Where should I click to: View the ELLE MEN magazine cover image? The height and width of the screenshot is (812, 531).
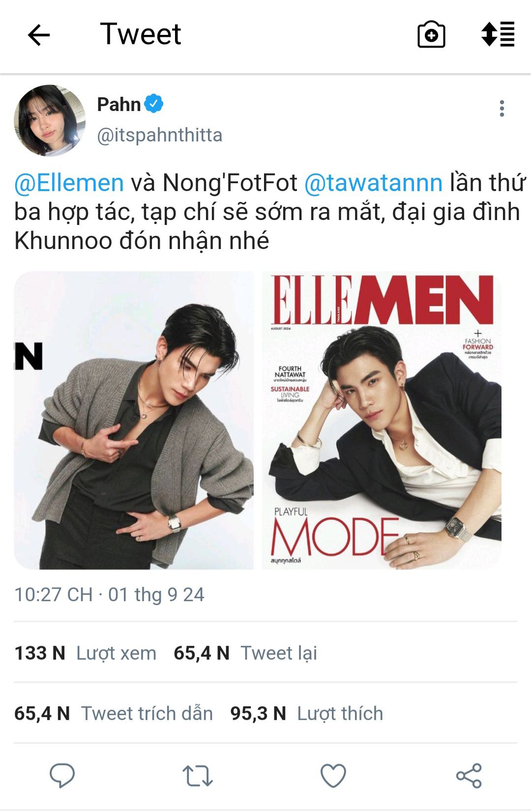pyautogui.click(x=382, y=420)
